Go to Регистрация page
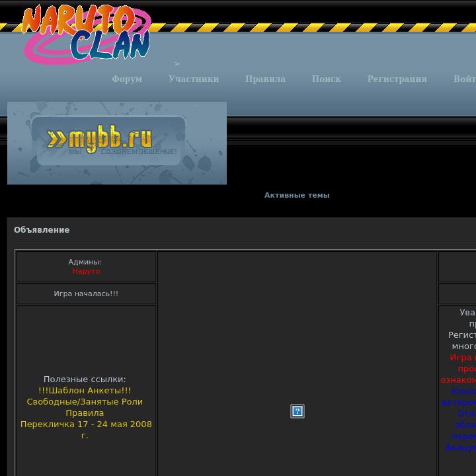Screen dimensions: 476x476 397,79
